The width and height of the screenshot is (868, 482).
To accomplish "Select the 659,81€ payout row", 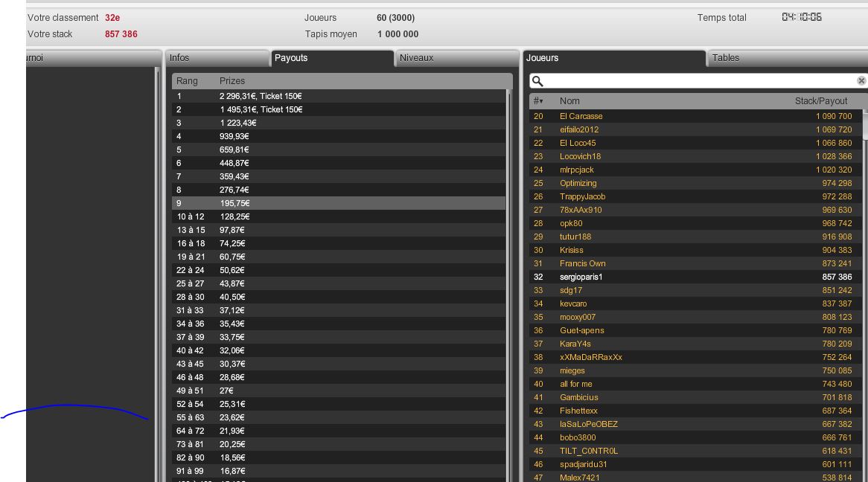I will coord(339,150).
